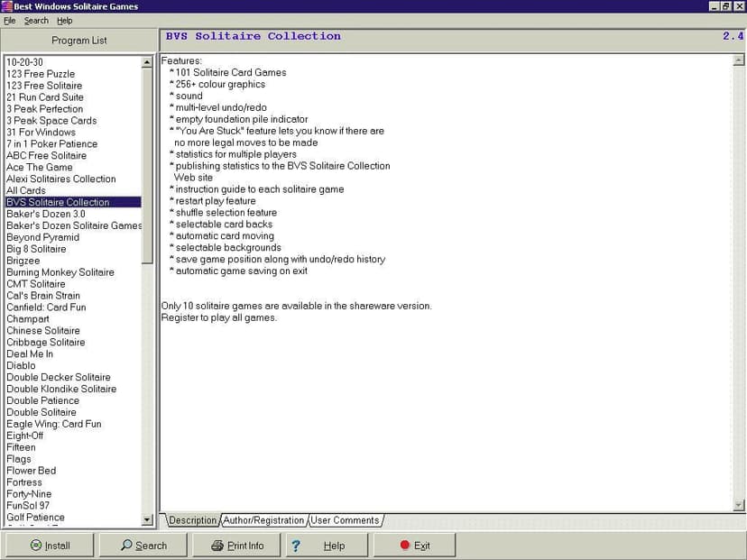Open Search with the magnifier button
The width and height of the screenshot is (747, 560).
tap(143, 546)
